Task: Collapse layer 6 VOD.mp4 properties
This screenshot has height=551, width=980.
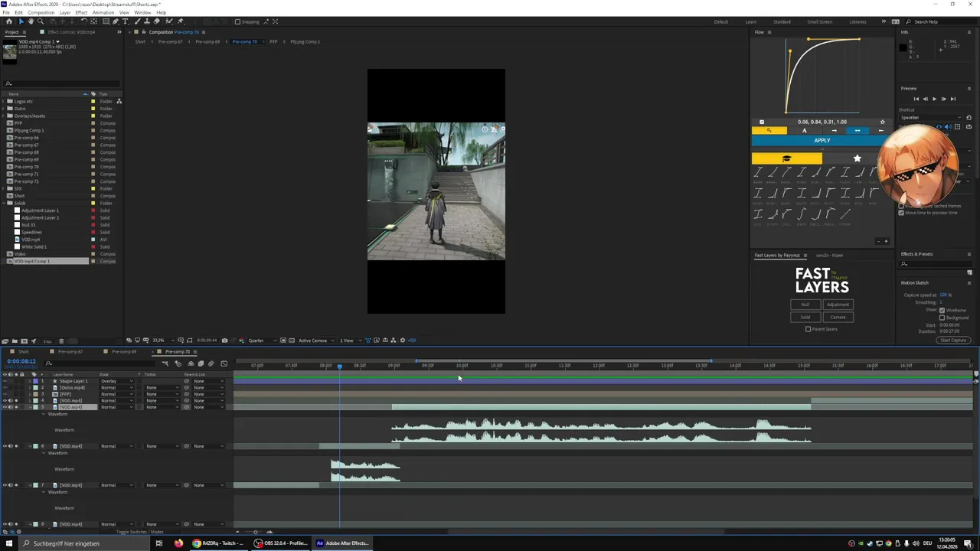Action: [30, 446]
